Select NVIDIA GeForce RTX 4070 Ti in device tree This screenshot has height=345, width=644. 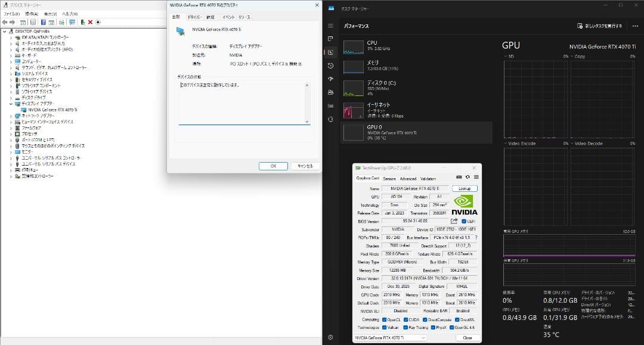52,110
